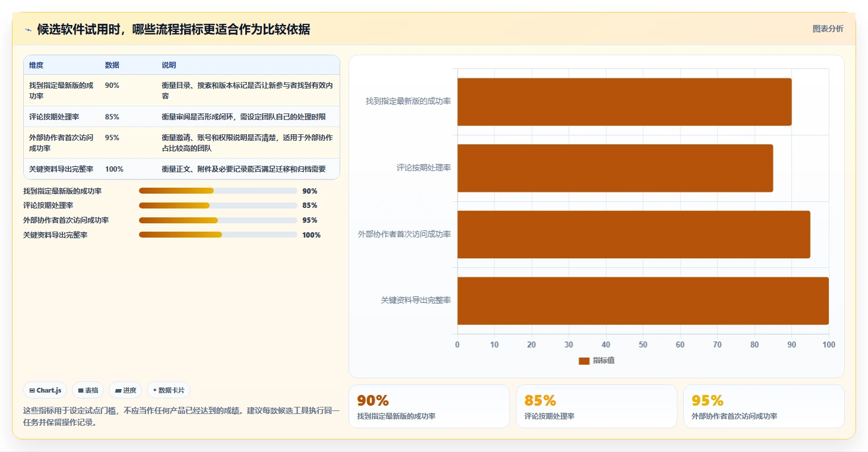Image resolution: width=868 pixels, height=452 pixels.
Task: Click description 衡量邀请、账号和权限说明
Action: click(247, 143)
